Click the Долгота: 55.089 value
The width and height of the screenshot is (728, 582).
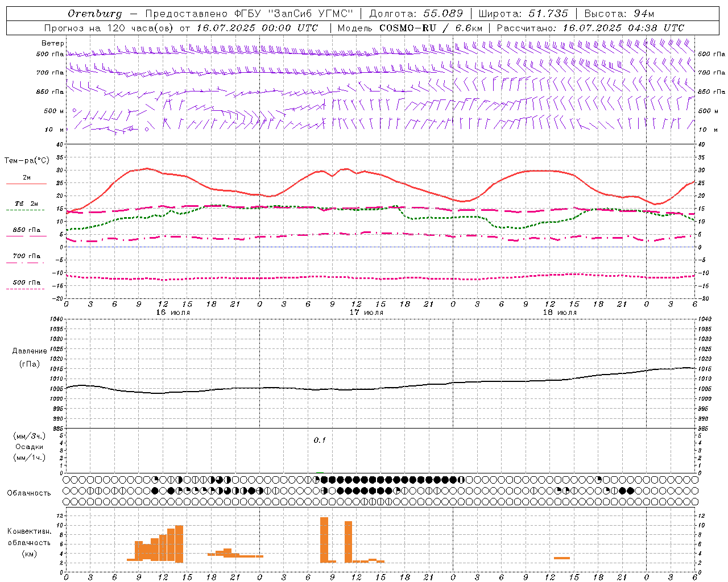coord(416,14)
